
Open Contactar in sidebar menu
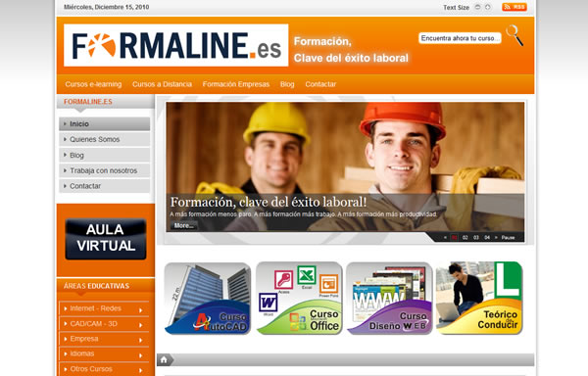tap(105, 186)
